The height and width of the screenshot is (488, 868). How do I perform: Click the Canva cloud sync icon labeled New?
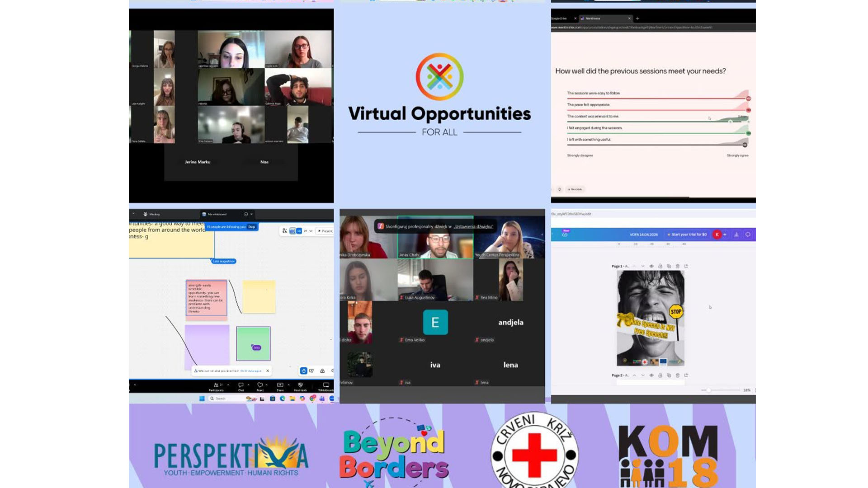coord(565,234)
